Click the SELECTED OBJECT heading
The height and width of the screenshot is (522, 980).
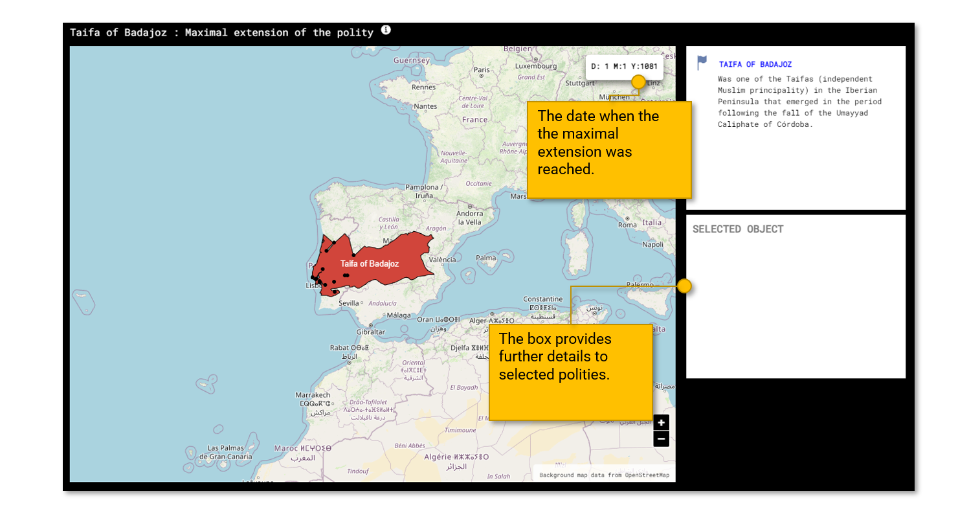pyautogui.click(x=738, y=229)
